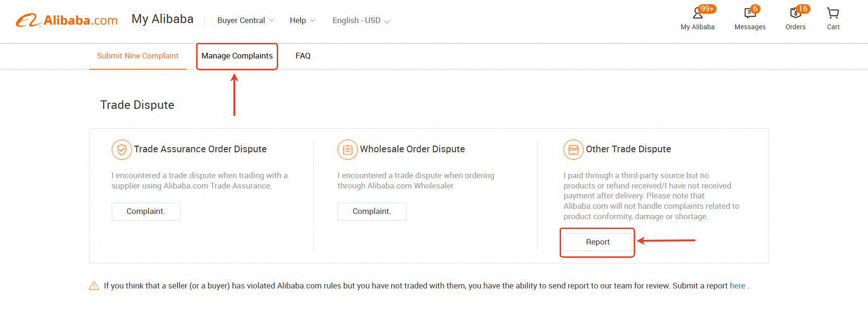Click Complaint under Trade Assurance Order Dispute
This screenshot has height=320, width=868.
[x=146, y=211]
